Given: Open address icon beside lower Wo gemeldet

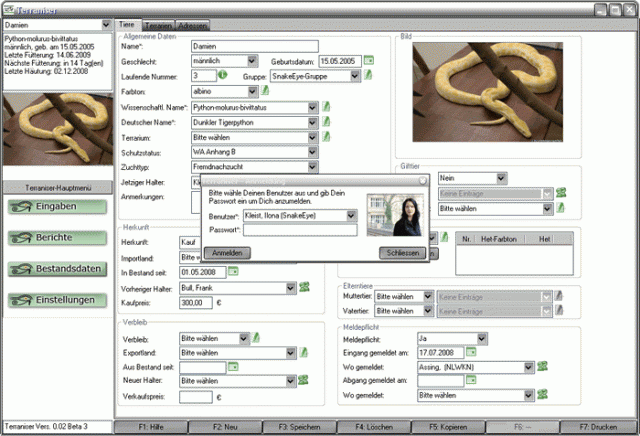Looking at the screenshot, I should coord(542,394).
